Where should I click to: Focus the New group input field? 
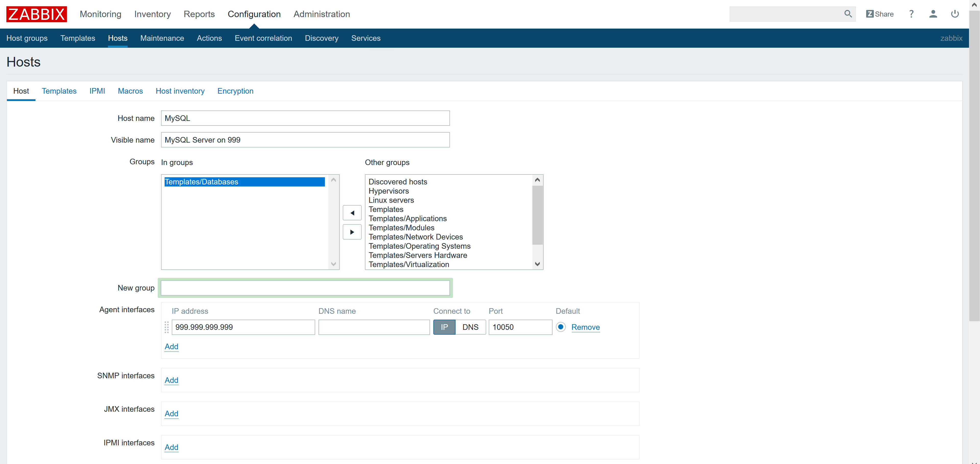point(305,288)
